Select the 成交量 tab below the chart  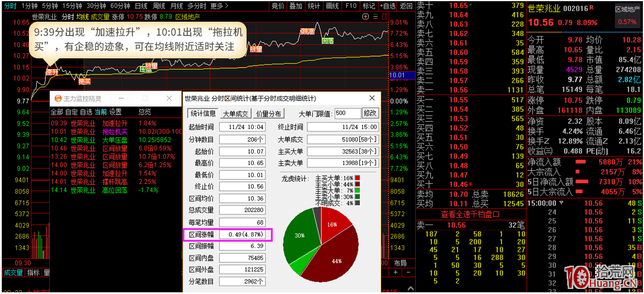13,273
